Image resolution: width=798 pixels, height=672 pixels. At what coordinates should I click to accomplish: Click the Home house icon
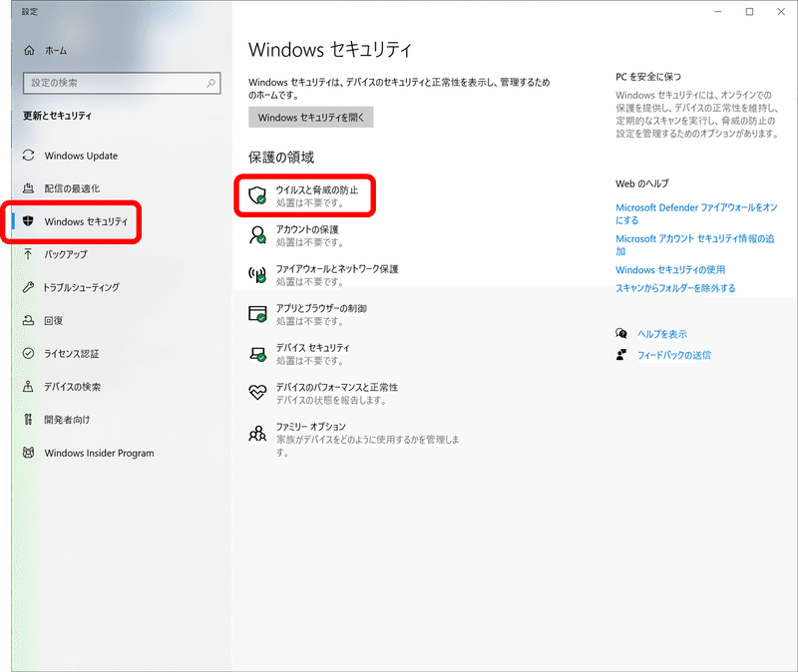[30, 50]
